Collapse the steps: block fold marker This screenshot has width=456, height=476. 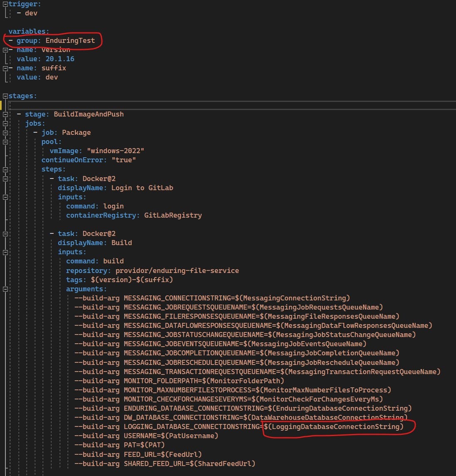tap(5, 170)
